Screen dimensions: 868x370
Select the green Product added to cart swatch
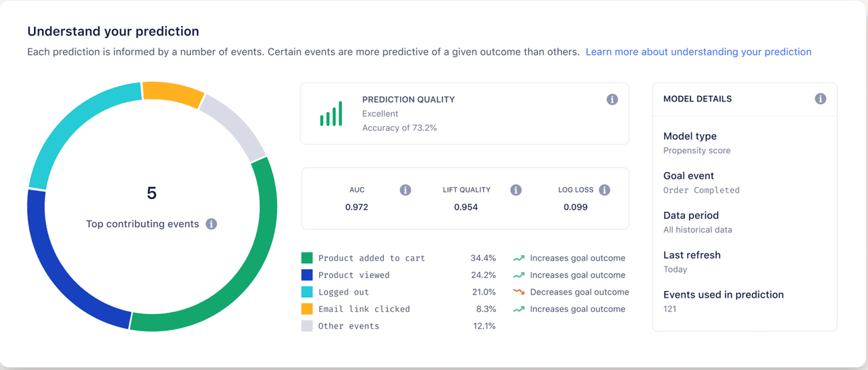tap(307, 258)
